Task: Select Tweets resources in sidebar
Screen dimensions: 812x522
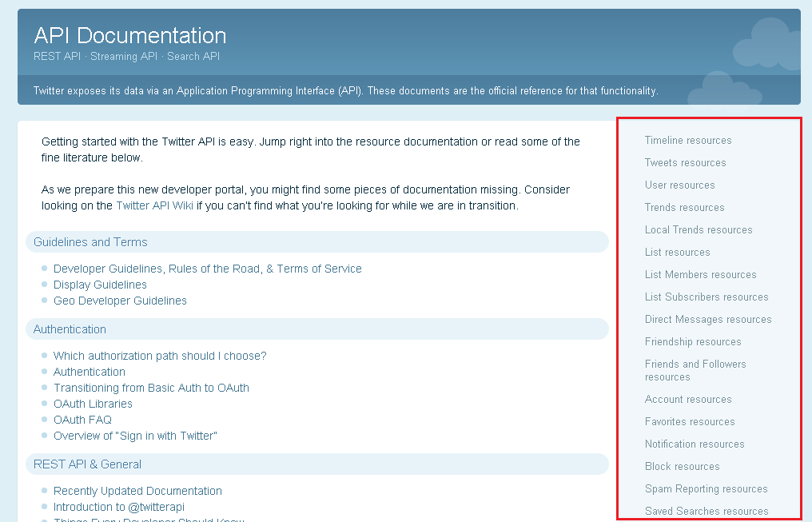Action: pyautogui.click(x=686, y=162)
